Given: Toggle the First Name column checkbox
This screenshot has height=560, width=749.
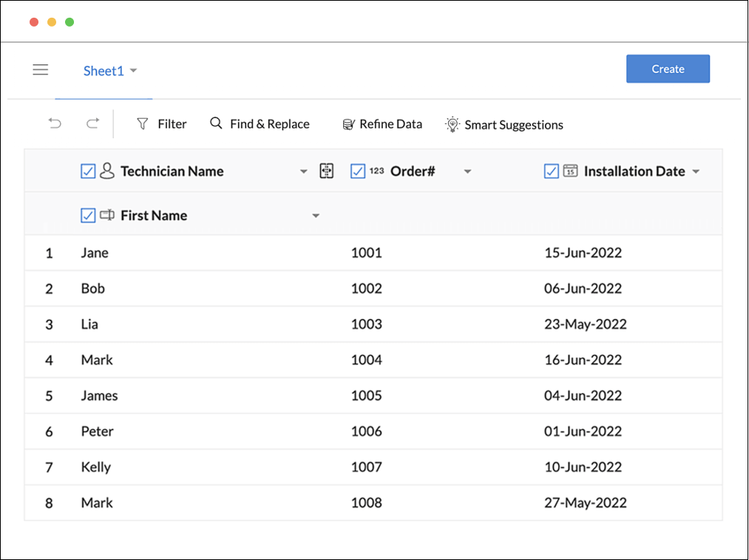Looking at the screenshot, I should click(88, 216).
